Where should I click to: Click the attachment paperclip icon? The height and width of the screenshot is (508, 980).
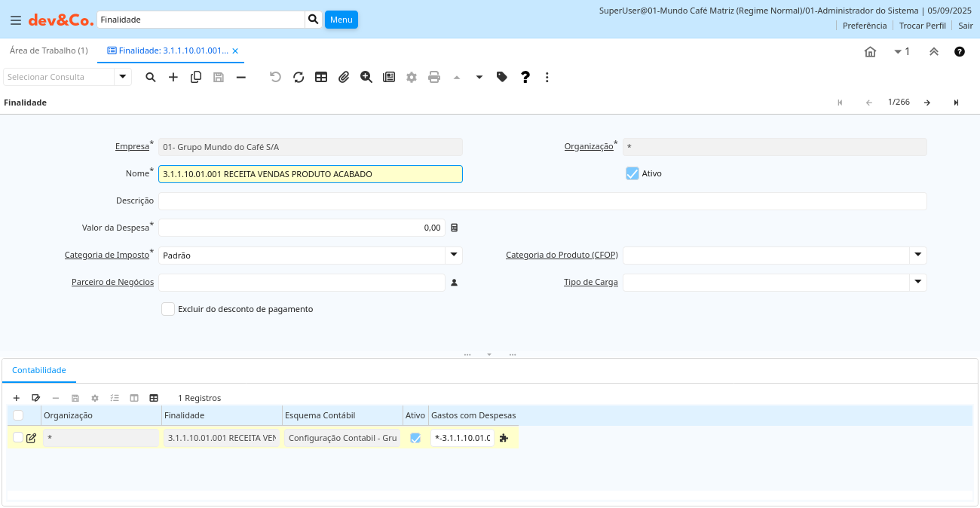tap(344, 77)
